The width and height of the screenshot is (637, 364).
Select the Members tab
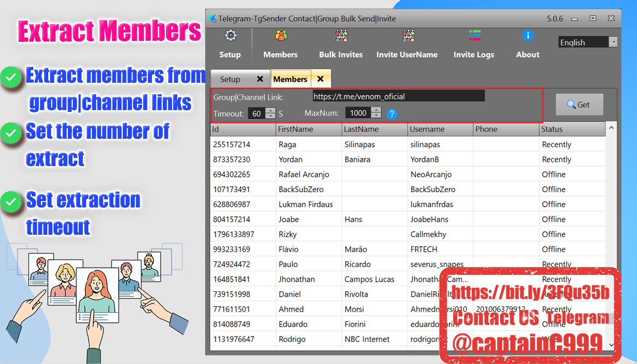pyautogui.click(x=291, y=78)
